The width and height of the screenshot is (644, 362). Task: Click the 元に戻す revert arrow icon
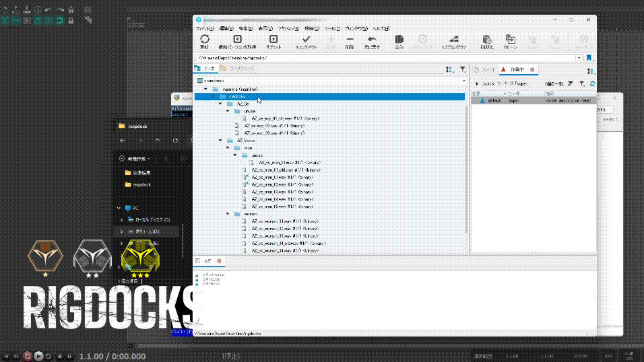tap(372, 40)
